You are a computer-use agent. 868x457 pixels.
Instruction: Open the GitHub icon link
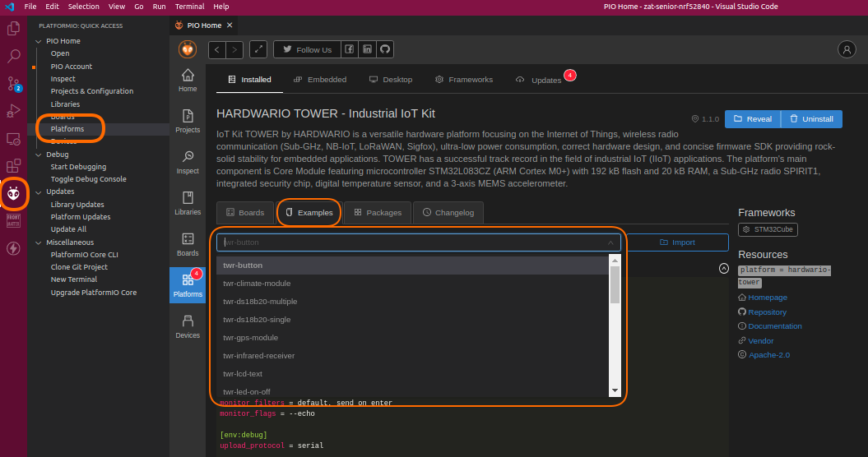(x=385, y=49)
